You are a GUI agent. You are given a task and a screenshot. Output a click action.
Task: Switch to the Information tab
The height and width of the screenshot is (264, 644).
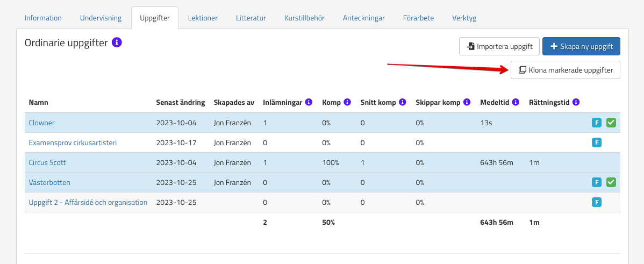point(43,18)
